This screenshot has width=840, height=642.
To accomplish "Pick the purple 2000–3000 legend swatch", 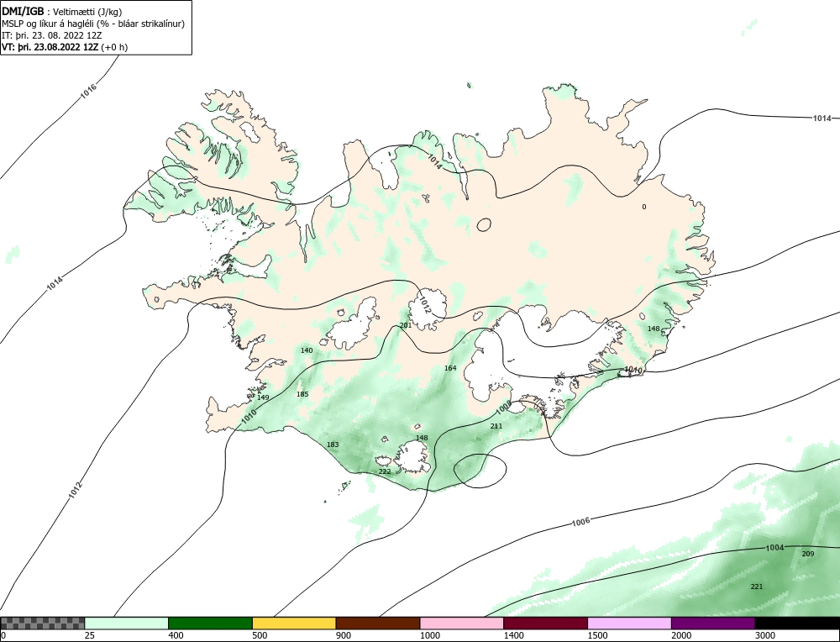I will [713, 624].
